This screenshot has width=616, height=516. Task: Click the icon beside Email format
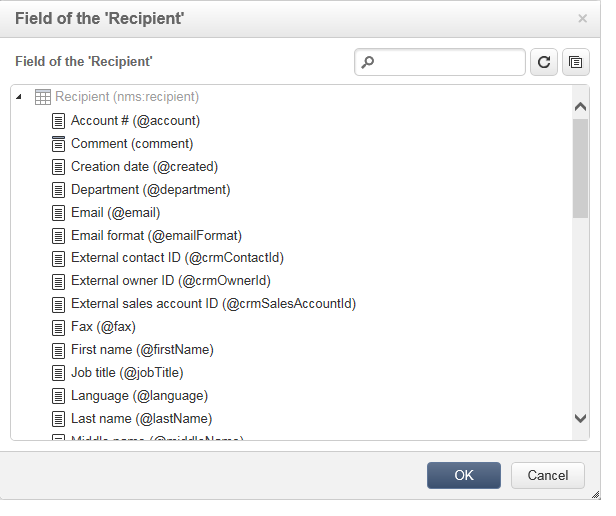click(x=58, y=236)
